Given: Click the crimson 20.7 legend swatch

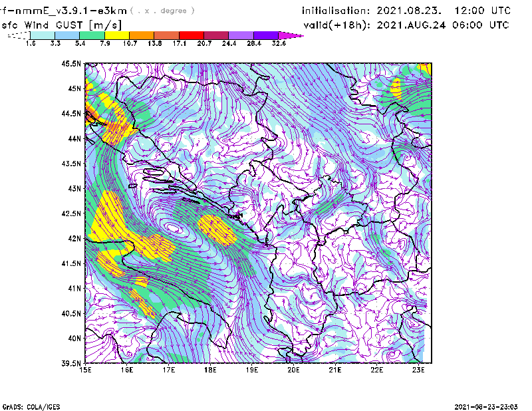Looking at the screenshot, I should click(x=216, y=35).
